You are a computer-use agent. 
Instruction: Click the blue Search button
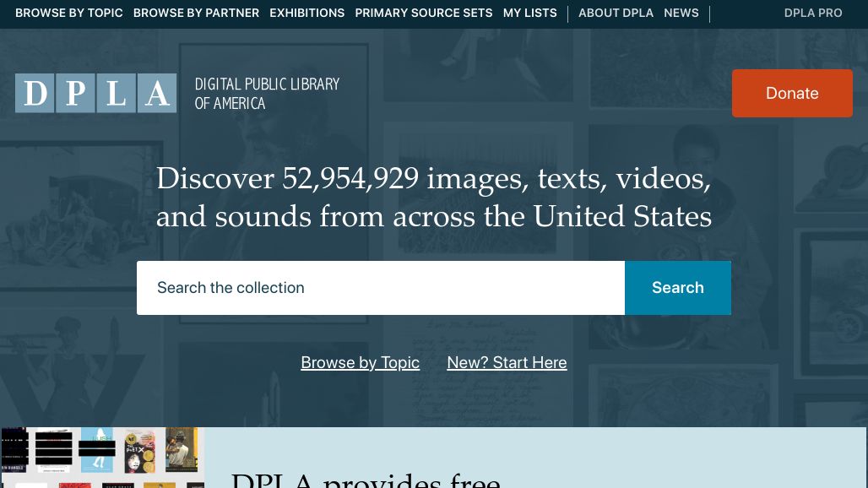677,288
